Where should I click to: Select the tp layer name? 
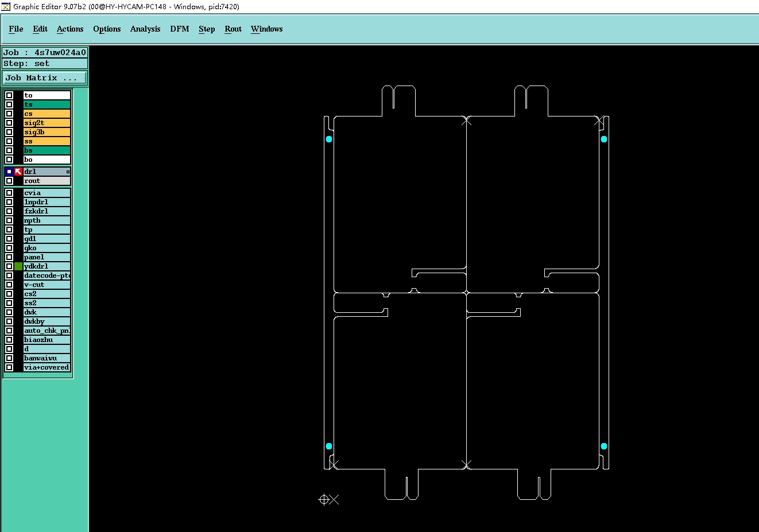click(x=47, y=230)
